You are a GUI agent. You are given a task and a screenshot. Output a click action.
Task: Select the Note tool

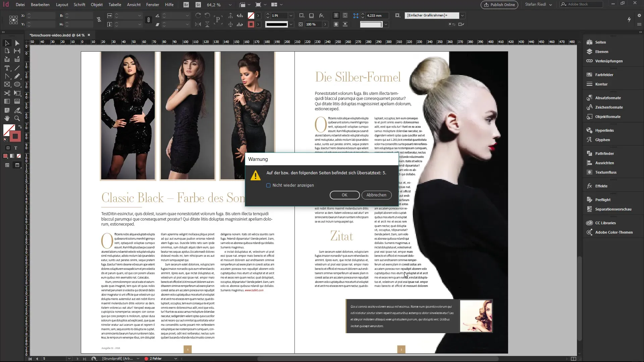[x=7, y=110]
